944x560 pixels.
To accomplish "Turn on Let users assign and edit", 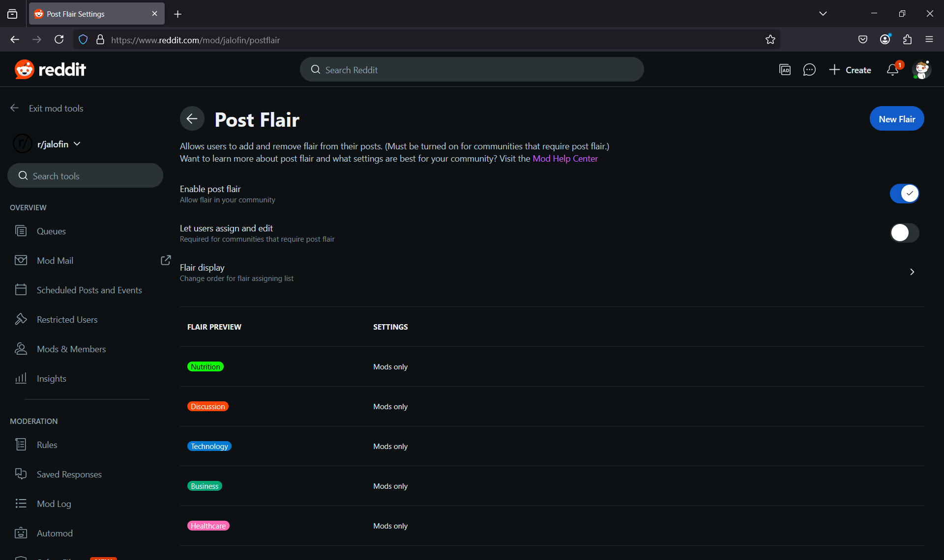I will pos(904,233).
